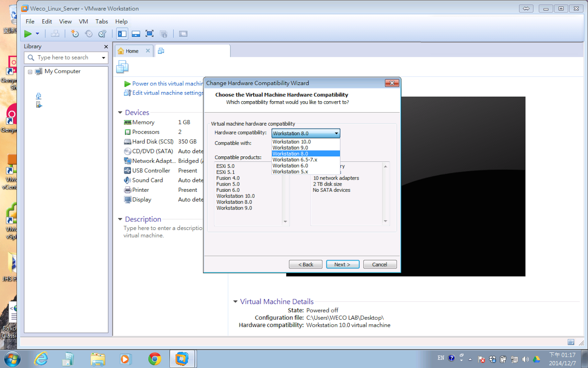This screenshot has width=588, height=368.
Task: Collapse the Devices section
Action: click(x=120, y=113)
